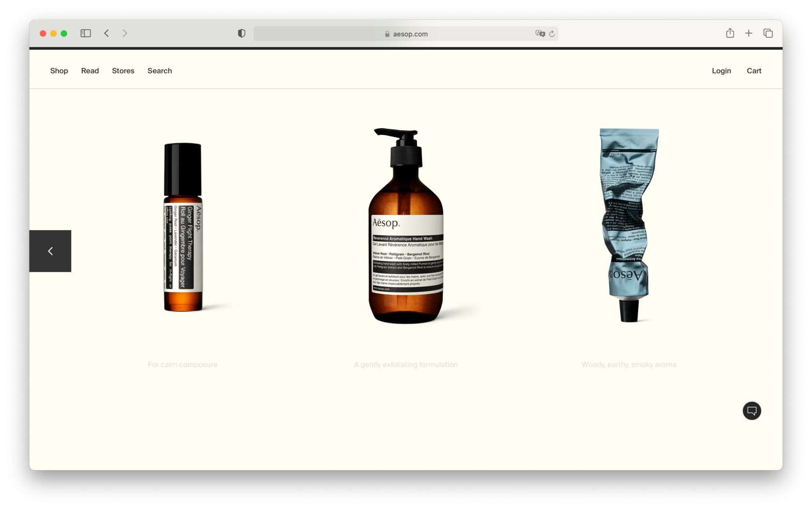Open the Share icon in Safari toolbar
Screen dimensions: 812x509
click(x=730, y=33)
